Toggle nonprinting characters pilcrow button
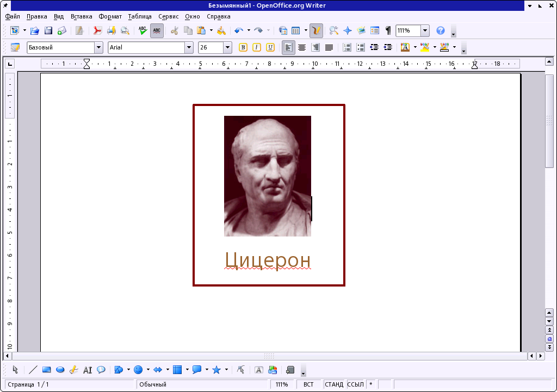 click(388, 30)
